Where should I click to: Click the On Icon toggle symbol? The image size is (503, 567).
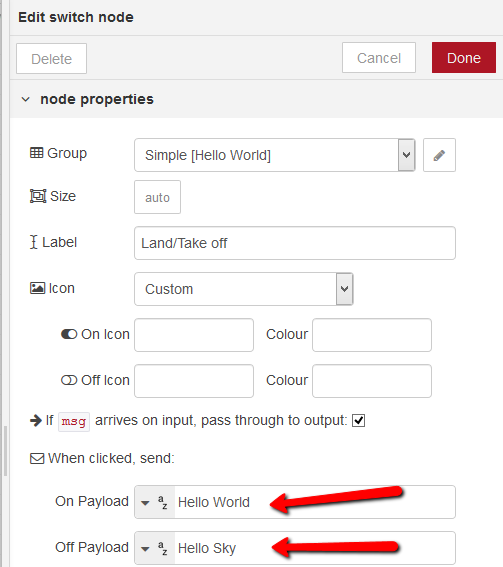(x=69, y=334)
